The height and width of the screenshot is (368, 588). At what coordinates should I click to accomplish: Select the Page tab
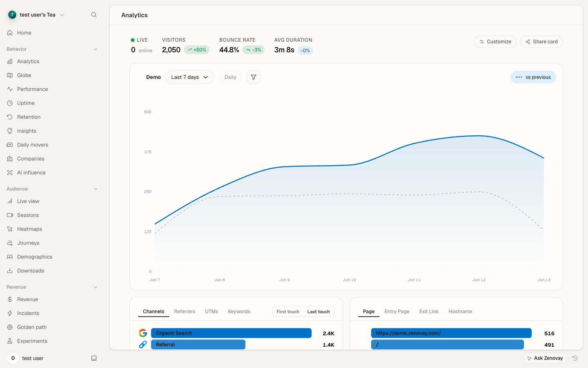click(369, 312)
